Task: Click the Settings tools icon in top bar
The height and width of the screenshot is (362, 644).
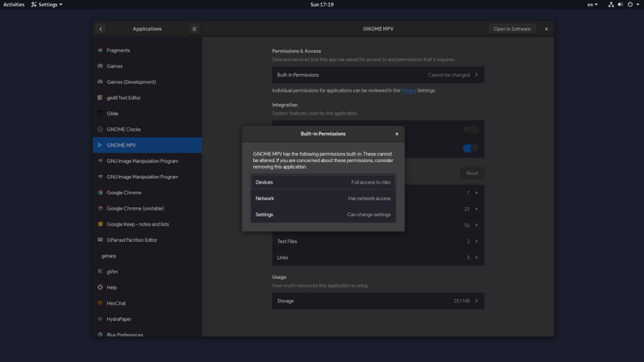Action: point(34,5)
